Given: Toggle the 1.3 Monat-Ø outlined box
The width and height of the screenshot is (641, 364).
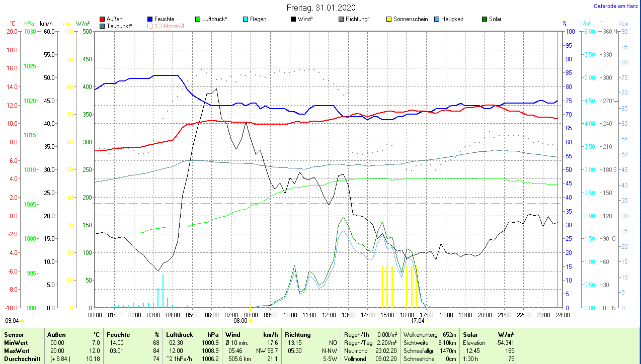Looking at the screenshot, I should (150, 26).
